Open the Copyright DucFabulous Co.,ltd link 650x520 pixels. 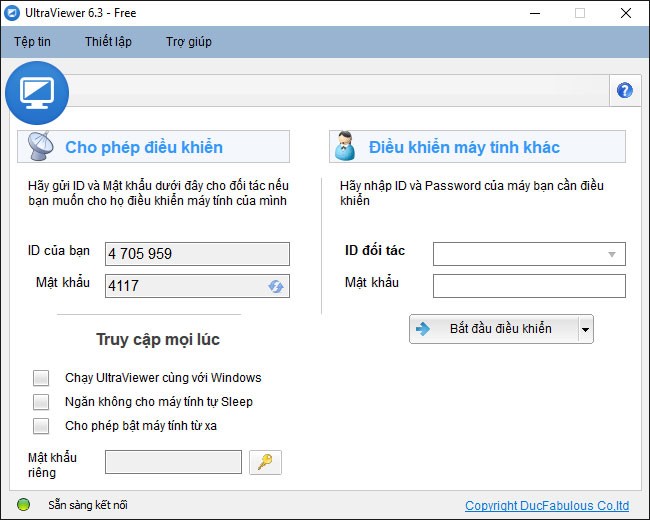coord(546,506)
